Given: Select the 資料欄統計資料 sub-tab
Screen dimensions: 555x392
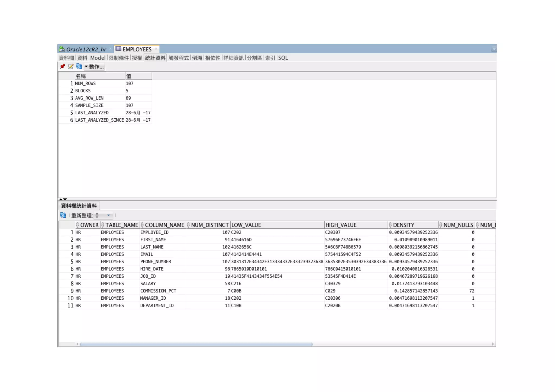Looking at the screenshot, I should 79,206.
